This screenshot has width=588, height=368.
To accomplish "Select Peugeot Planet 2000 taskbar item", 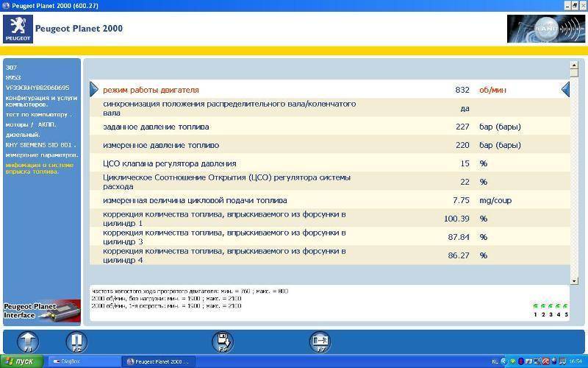I will [157, 361].
